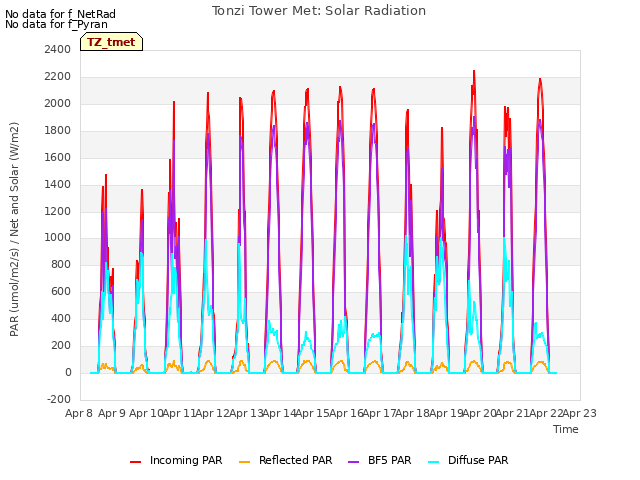Image resolution: width=640 pixels, height=480 pixels.
Task: Click the purple BF5 PAR legend swatch
Action: [x=353, y=462]
